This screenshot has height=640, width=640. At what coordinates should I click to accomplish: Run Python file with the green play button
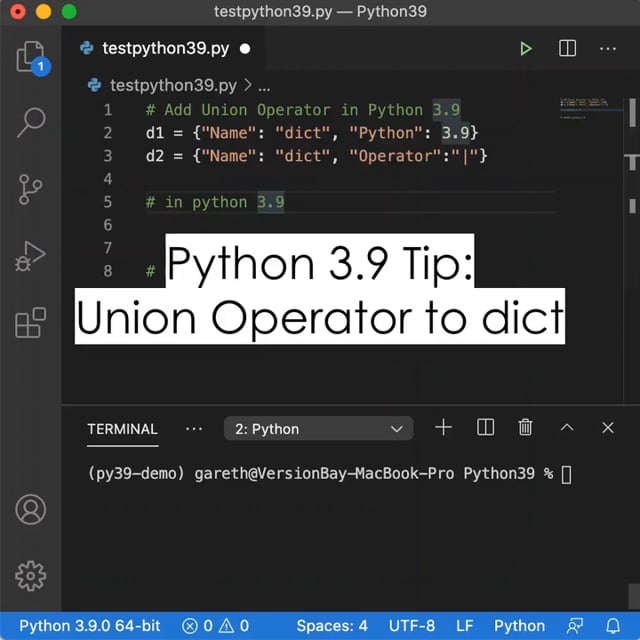tap(526, 49)
